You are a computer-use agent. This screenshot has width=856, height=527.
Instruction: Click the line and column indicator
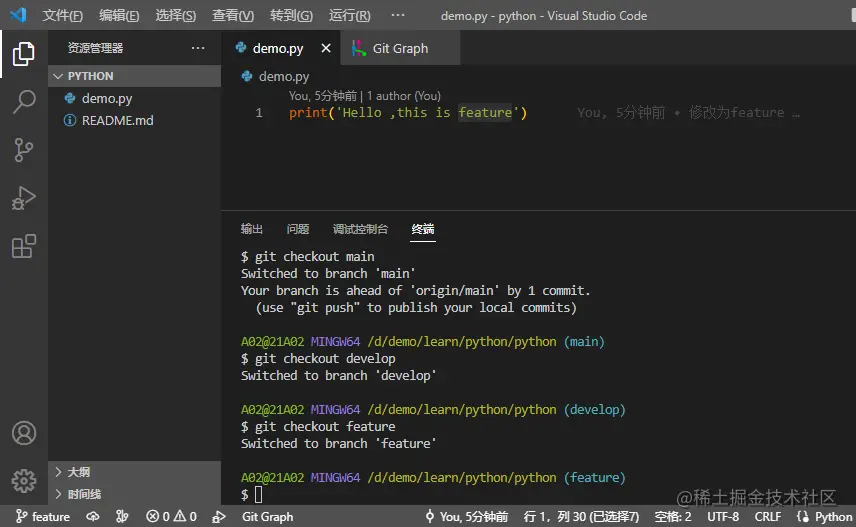[x=581, y=517]
